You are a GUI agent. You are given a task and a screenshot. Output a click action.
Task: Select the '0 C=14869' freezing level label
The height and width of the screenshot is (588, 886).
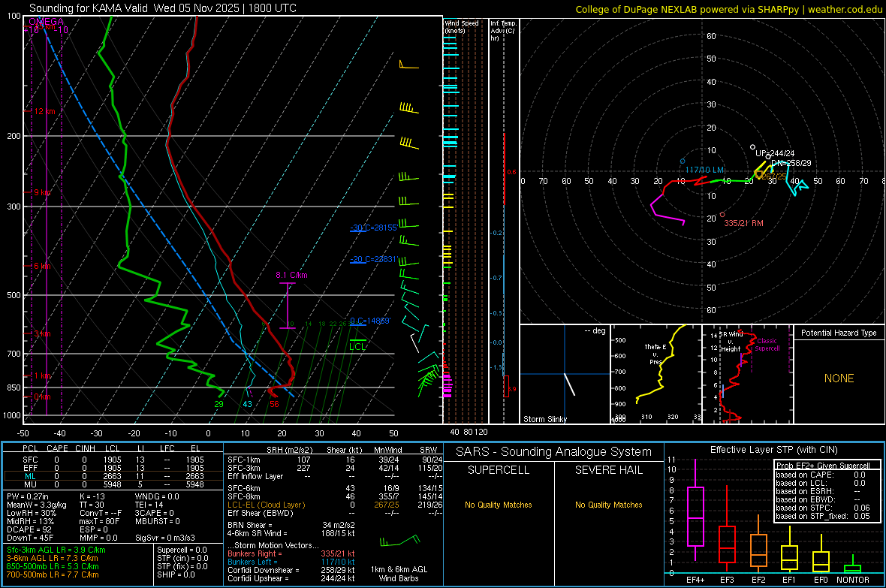coord(369,321)
